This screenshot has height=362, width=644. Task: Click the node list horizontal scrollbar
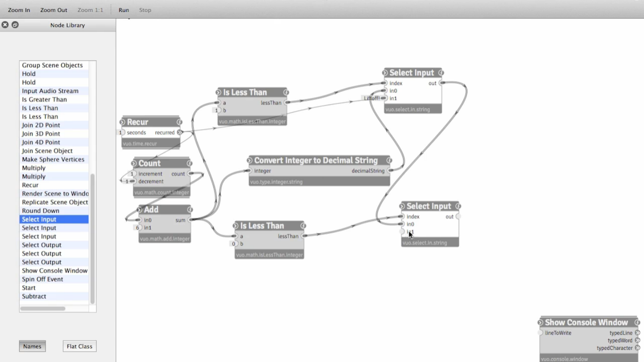43,308
